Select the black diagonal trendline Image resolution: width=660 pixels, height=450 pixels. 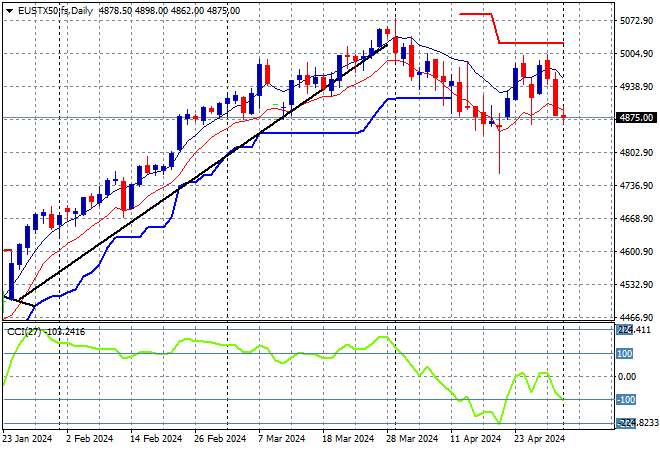(x=202, y=173)
